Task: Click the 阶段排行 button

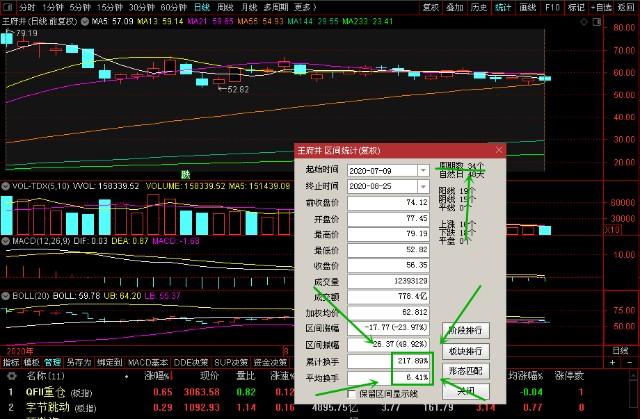Action: pos(466,330)
